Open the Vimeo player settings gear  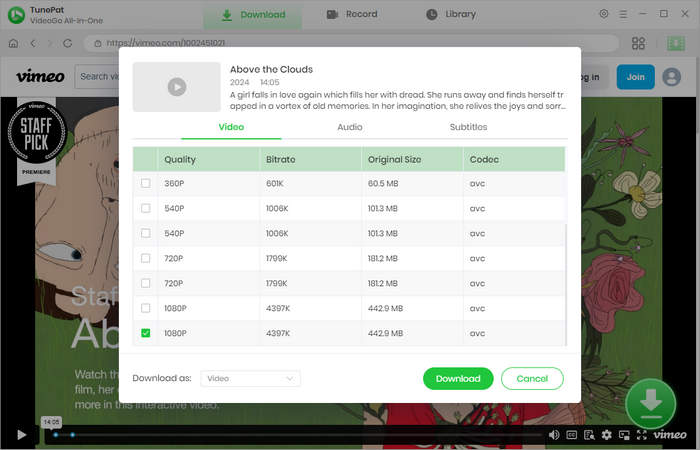click(x=606, y=435)
